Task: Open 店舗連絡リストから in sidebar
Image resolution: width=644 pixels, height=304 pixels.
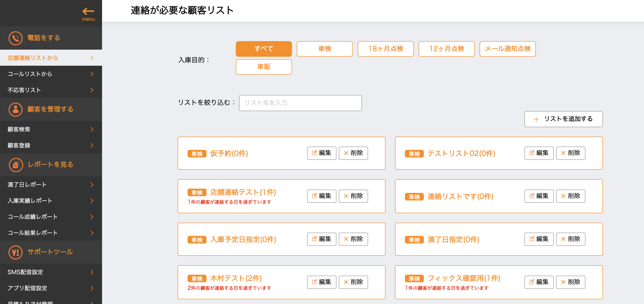Action: (51, 58)
